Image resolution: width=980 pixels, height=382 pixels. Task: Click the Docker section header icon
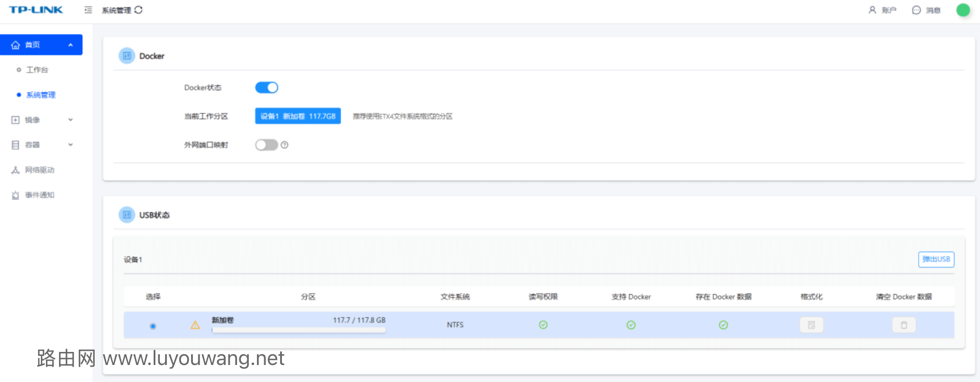126,56
